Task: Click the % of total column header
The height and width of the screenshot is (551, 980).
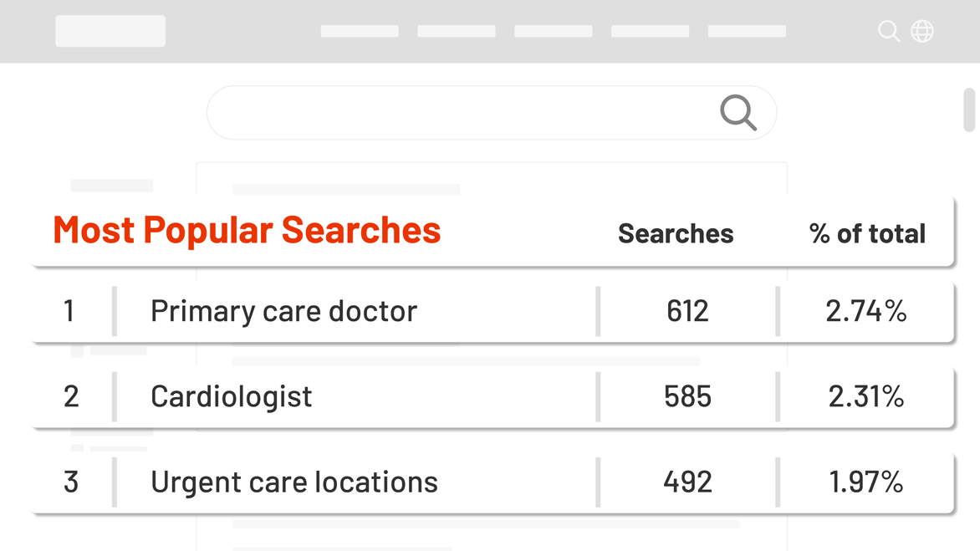Action: pos(867,233)
